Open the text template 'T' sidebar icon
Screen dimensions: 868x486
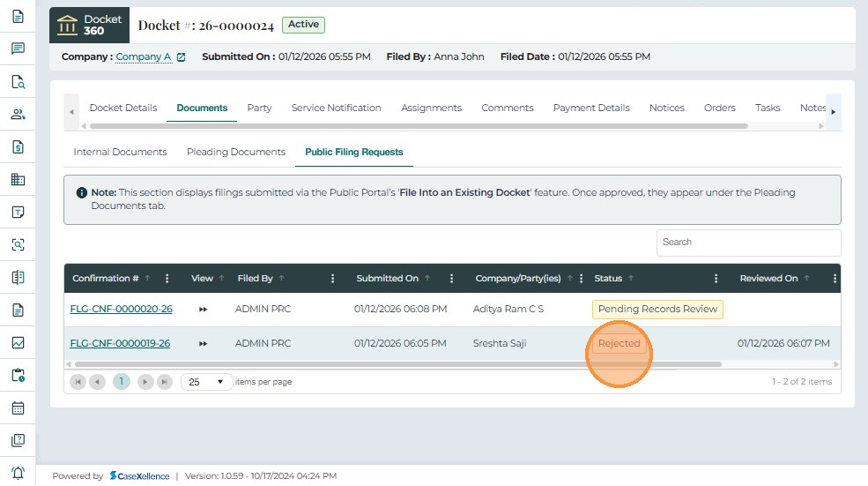click(x=18, y=213)
